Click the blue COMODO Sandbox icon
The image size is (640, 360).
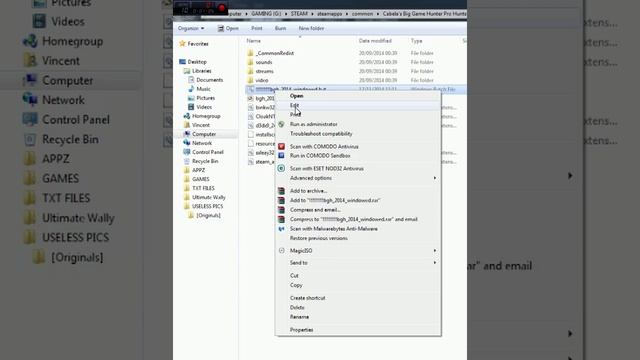281,156
